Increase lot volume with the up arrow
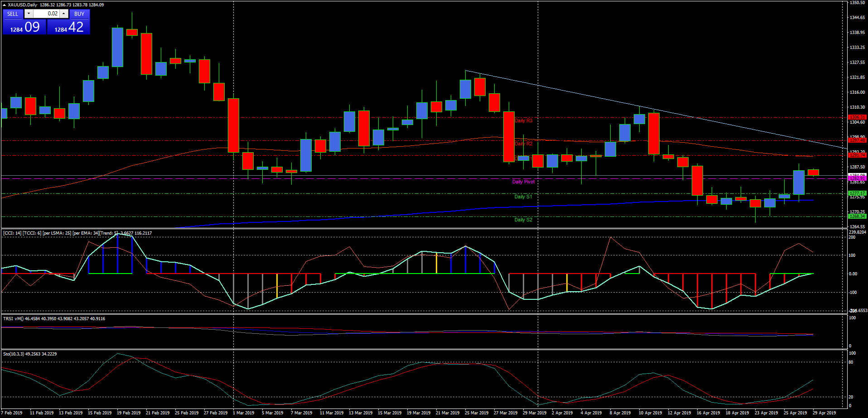The image size is (868, 418). pyautogui.click(x=64, y=14)
